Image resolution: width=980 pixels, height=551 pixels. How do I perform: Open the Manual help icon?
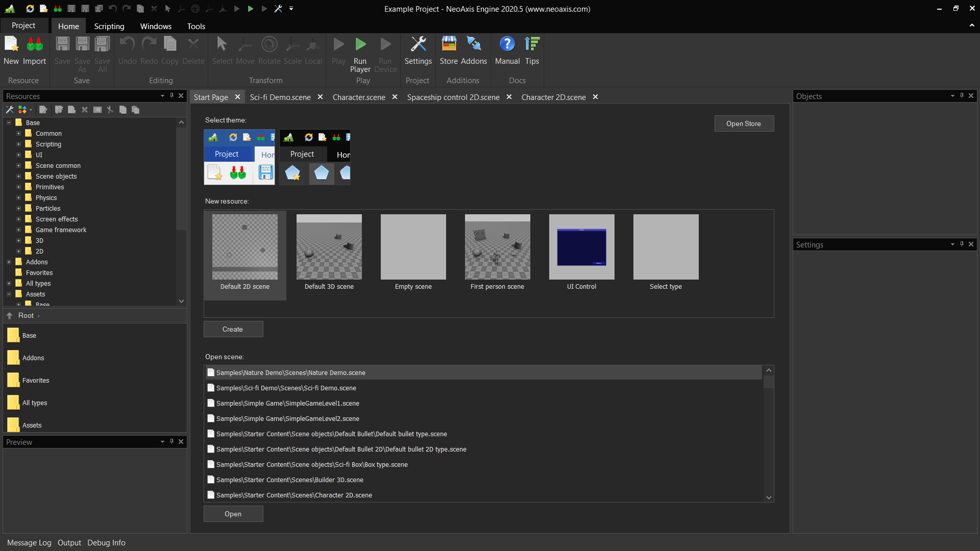coord(507,45)
